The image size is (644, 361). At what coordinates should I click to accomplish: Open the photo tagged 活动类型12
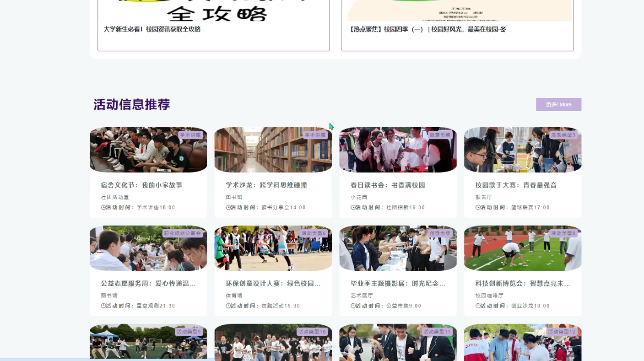pyautogui.click(x=523, y=342)
